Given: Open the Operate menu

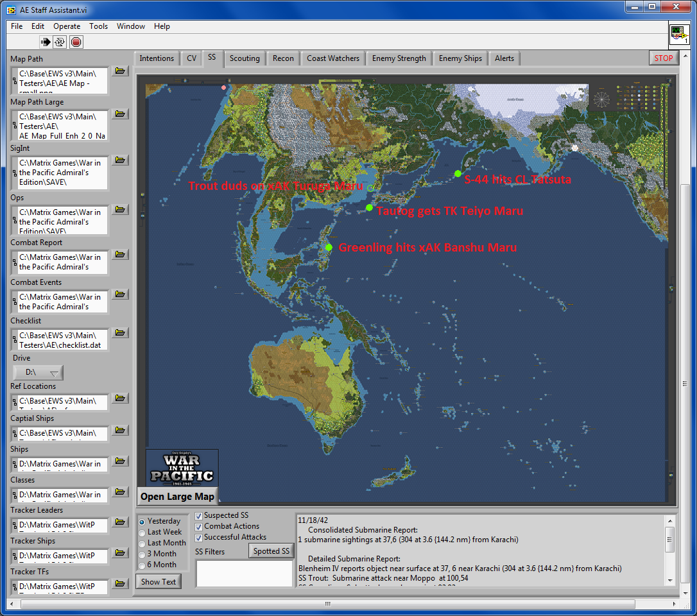Looking at the screenshot, I should point(67,26).
